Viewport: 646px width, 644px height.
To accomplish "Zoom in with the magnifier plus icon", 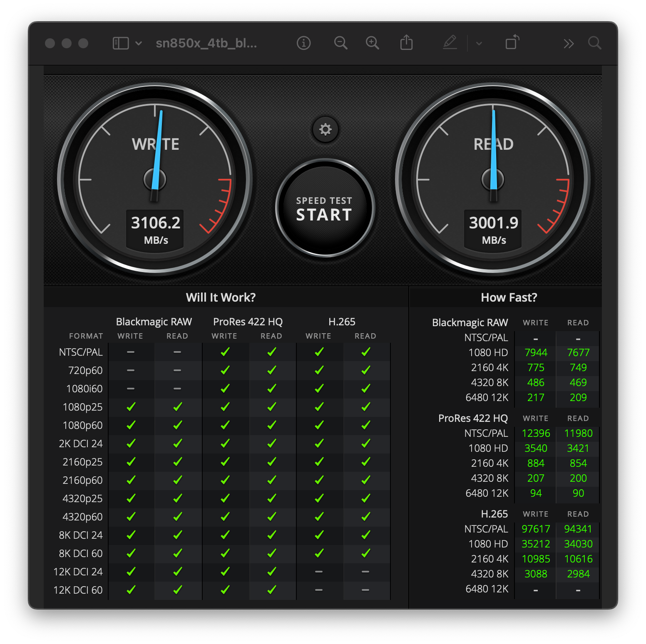I will click(372, 43).
